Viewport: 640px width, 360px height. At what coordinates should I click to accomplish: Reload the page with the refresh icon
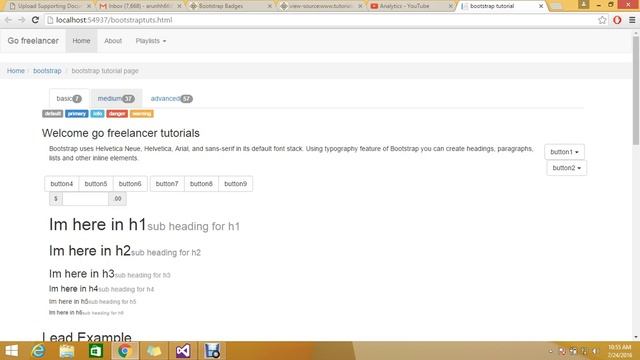(36, 20)
